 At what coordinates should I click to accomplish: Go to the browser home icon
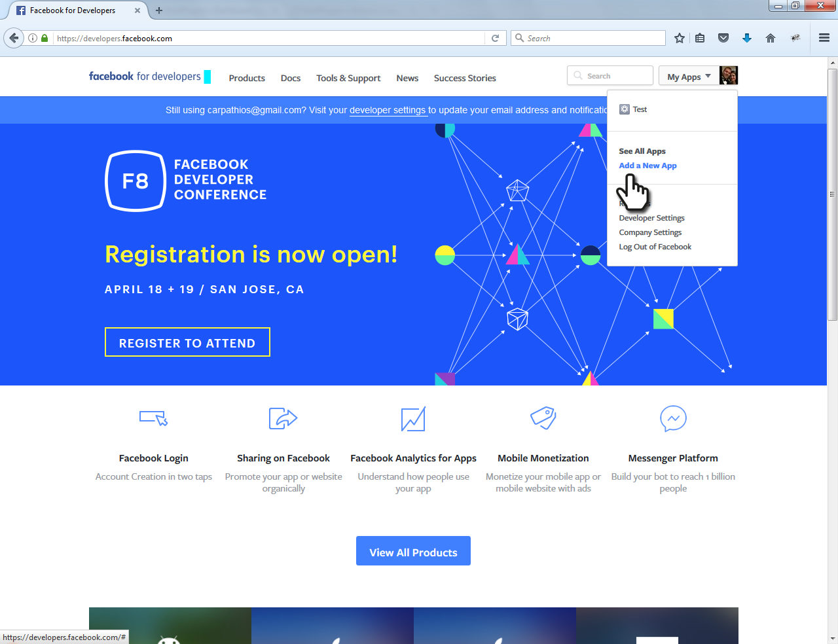[x=771, y=38]
